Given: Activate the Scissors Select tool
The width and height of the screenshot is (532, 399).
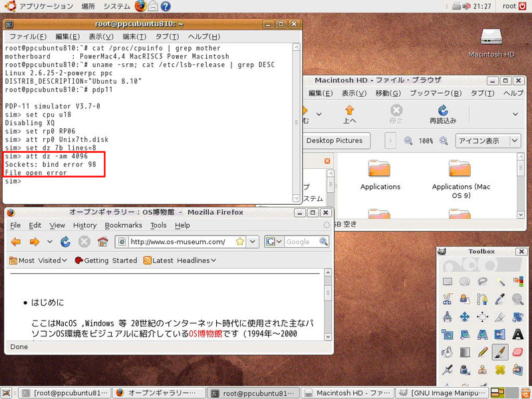Looking at the screenshot, I should tap(447, 299).
